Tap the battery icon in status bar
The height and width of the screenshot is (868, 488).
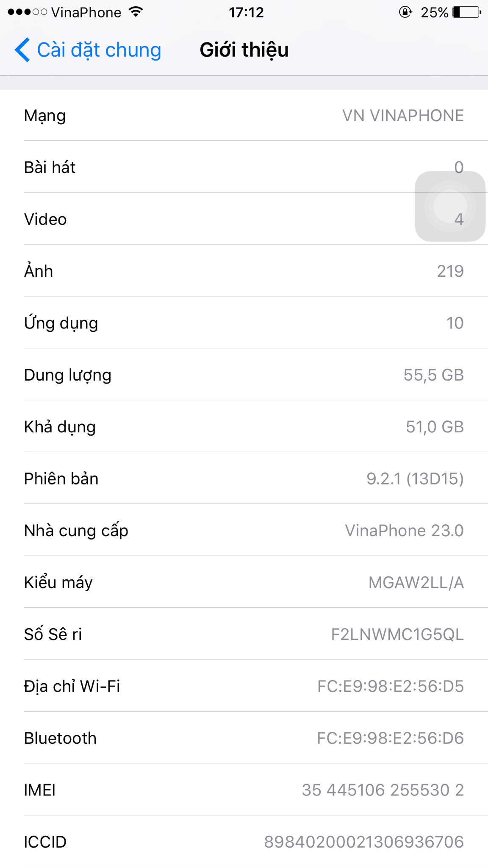[x=467, y=12]
